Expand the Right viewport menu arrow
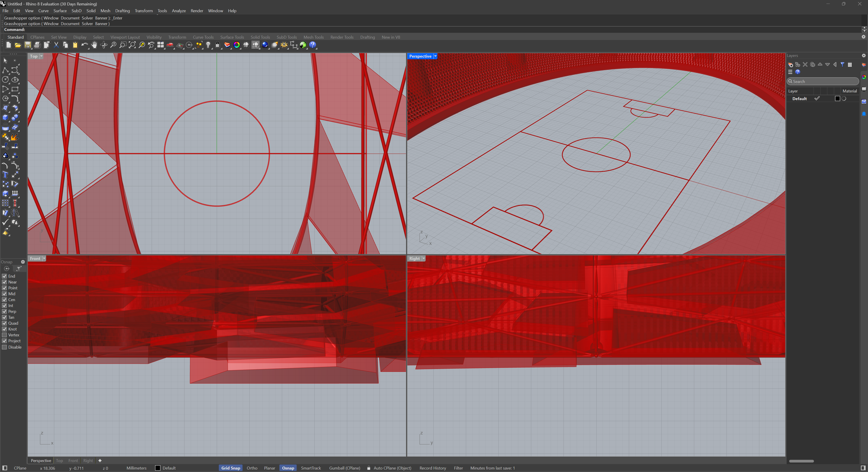This screenshot has height=472, width=868. [424, 258]
